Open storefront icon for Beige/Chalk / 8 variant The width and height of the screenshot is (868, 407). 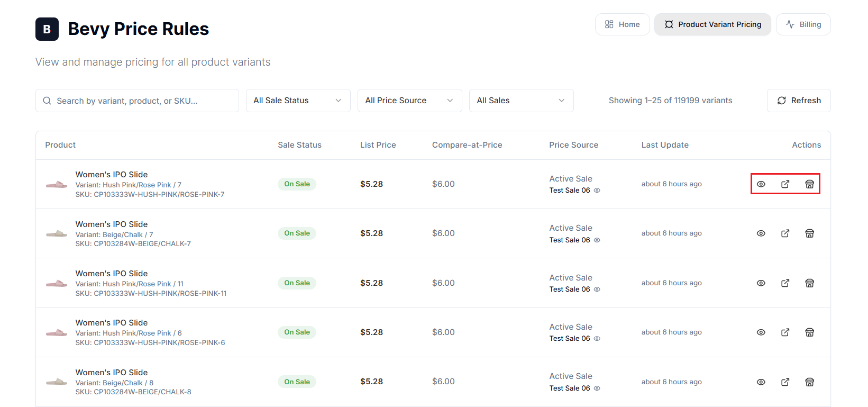pos(810,382)
